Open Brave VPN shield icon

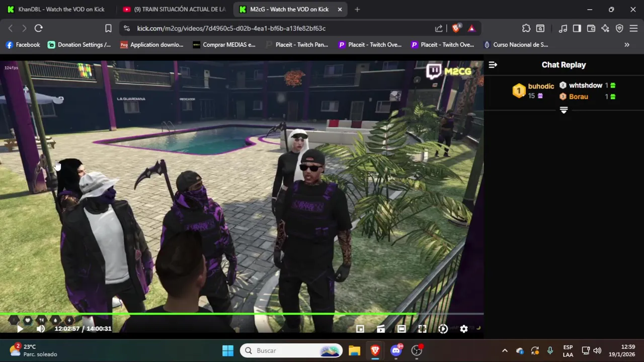619,28
